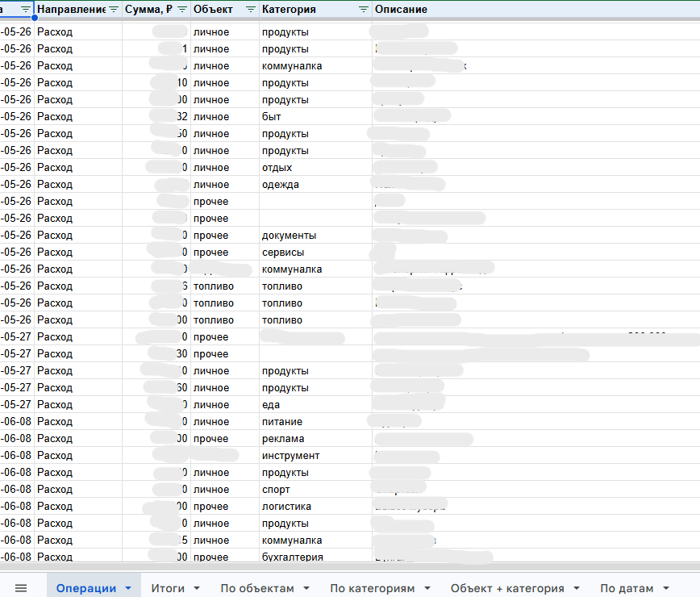Click the бухгалтерия category cell
This screenshot has width=700, height=597.
[x=315, y=557]
